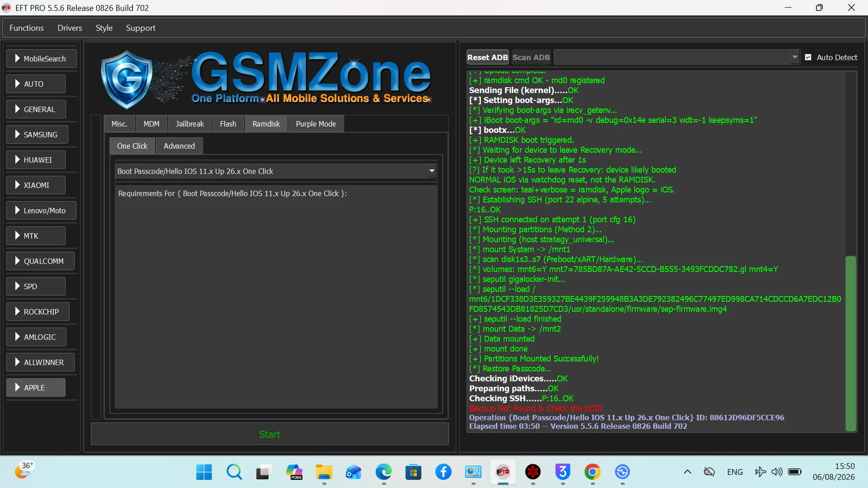868x488 pixels.
Task: Click the airplane mode tray icon
Action: click(x=760, y=472)
